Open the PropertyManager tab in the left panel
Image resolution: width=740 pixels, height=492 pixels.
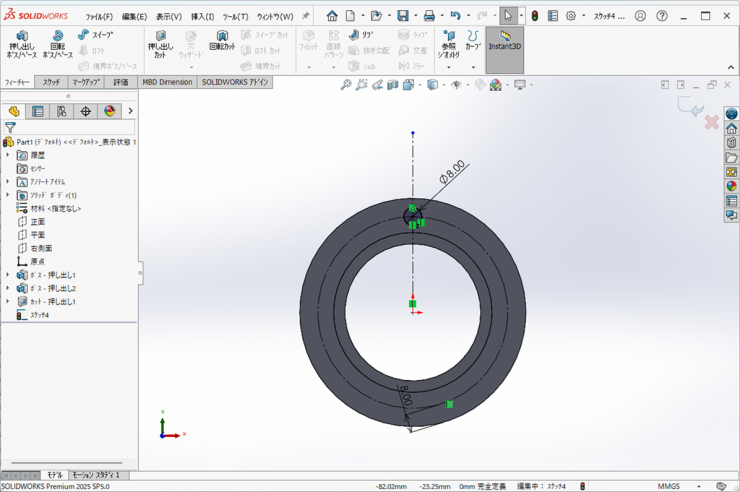coord(38,111)
